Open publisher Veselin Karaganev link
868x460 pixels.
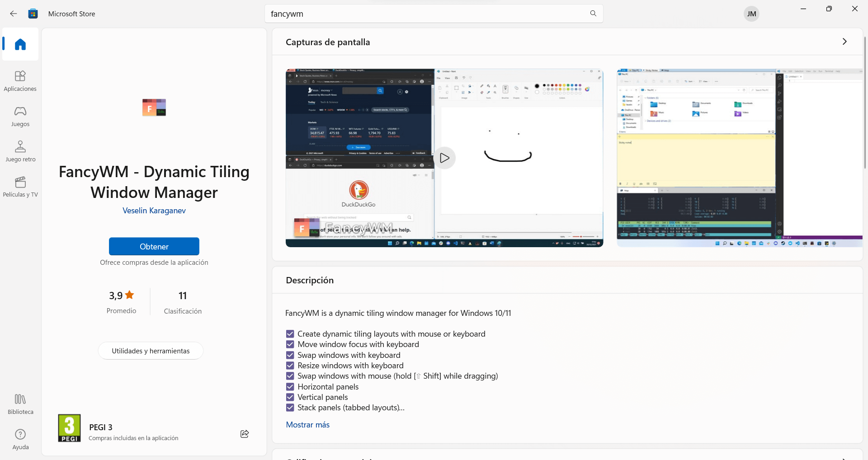coord(154,211)
